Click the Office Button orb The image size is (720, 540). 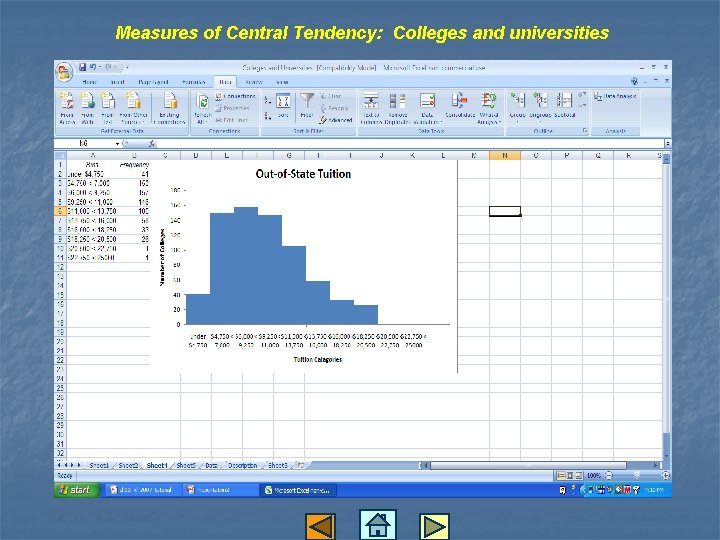click(64, 72)
